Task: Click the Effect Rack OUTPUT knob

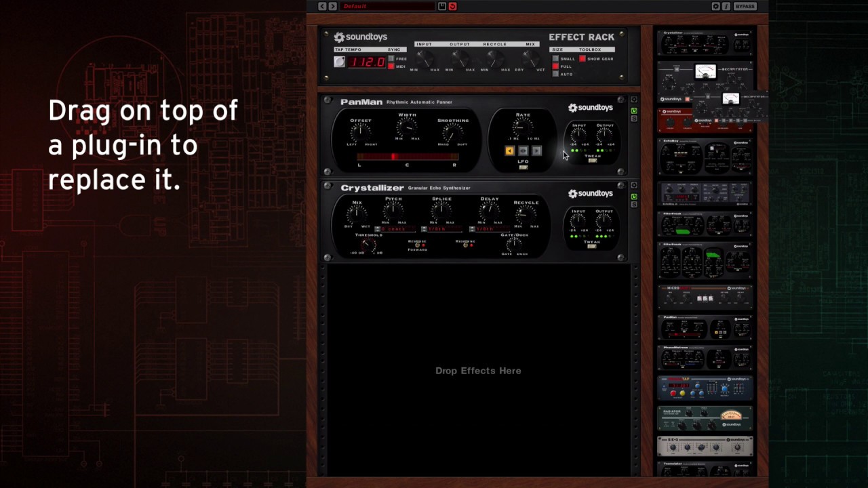Action: [459, 59]
